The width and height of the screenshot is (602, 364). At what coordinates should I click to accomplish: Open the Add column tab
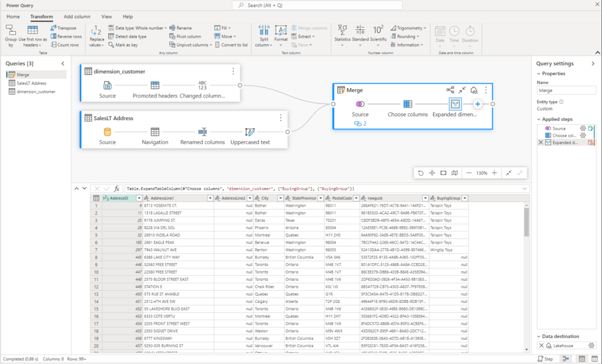77,16
